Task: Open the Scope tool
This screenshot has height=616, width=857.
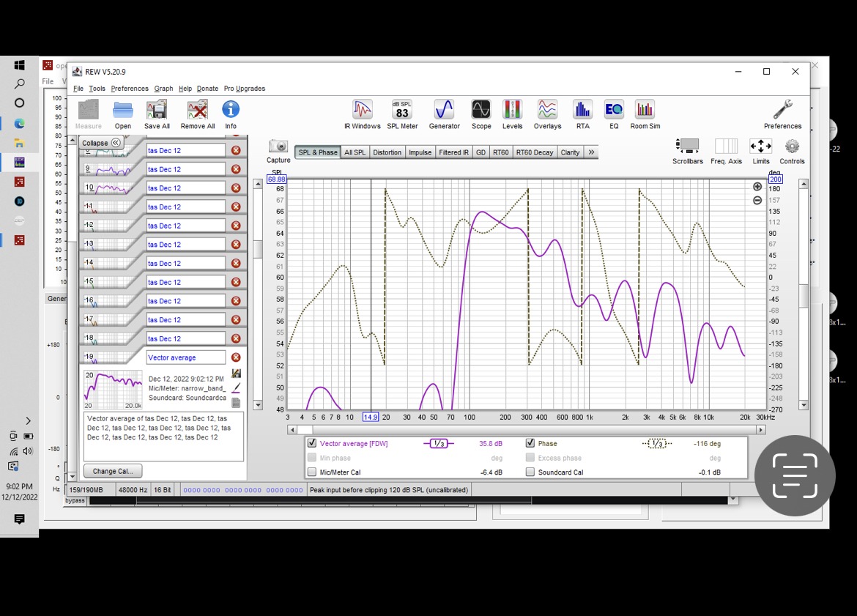Action: (x=481, y=114)
